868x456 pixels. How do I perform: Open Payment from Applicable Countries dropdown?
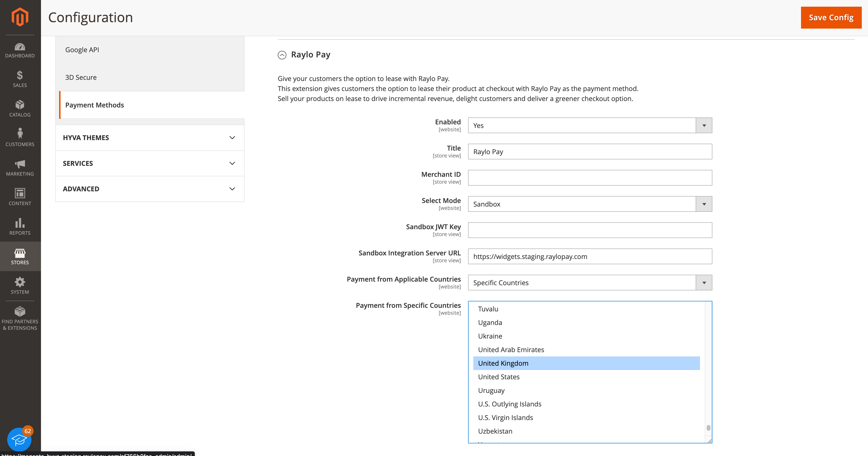coord(590,283)
